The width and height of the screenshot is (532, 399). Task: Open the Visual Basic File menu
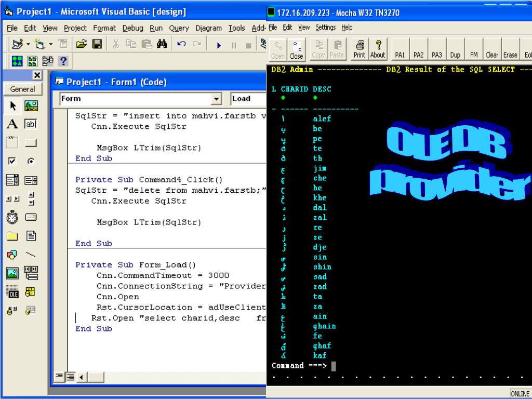[x=12, y=28]
